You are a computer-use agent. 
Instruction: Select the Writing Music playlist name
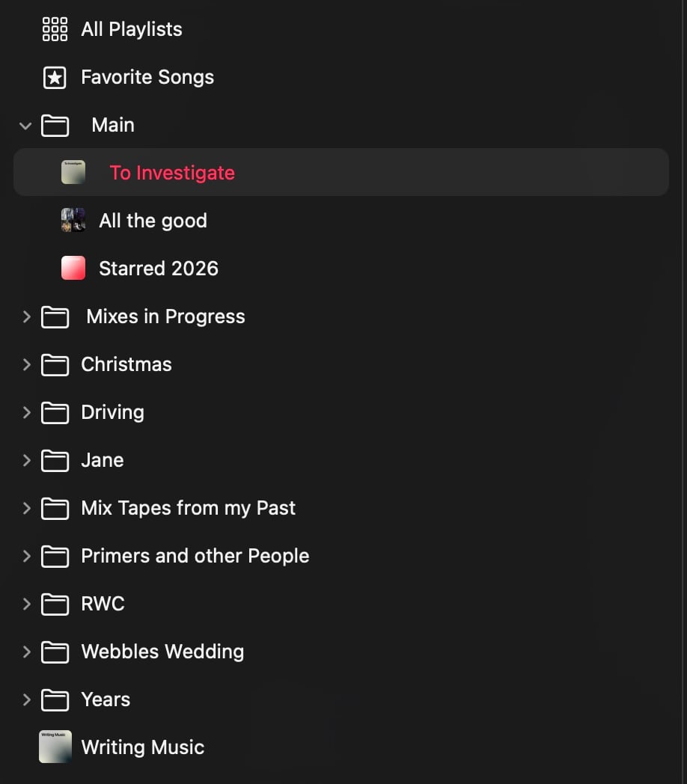[142, 747]
